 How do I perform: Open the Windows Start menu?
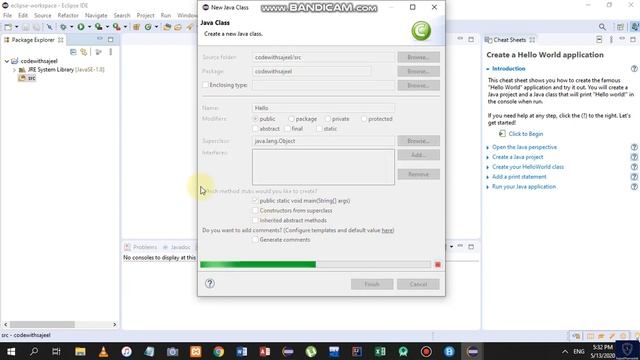coord(11,351)
